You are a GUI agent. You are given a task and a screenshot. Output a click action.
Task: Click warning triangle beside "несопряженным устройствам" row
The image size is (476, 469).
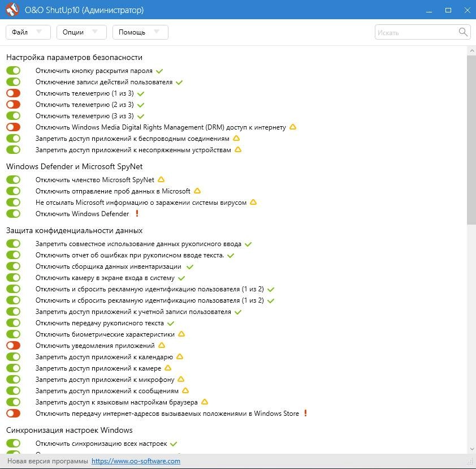[x=238, y=149]
